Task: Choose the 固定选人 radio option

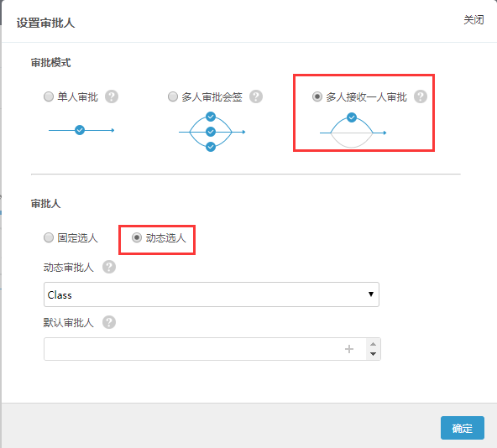Action: click(x=49, y=237)
